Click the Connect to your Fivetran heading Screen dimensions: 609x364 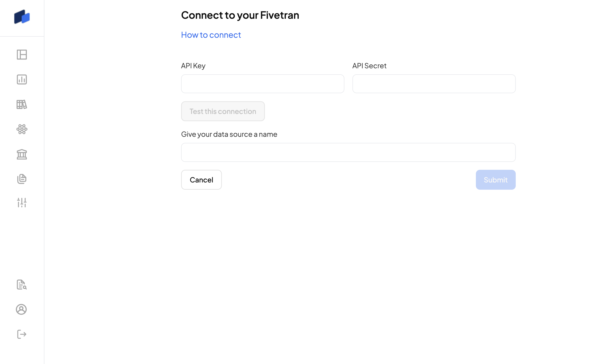pyautogui.click(x=240, y=15)
